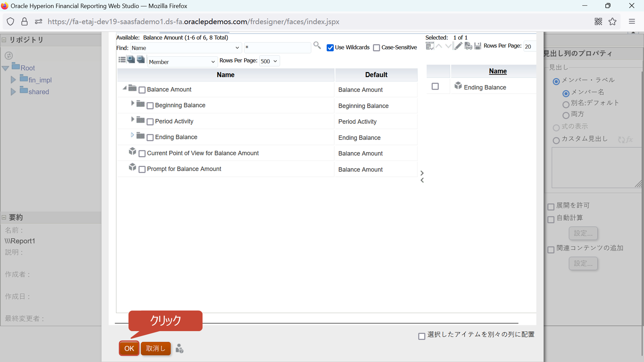Click the Firefox bookmark star icon
The width and height of the screenshot is (644, 362).
tap(612, 22)
